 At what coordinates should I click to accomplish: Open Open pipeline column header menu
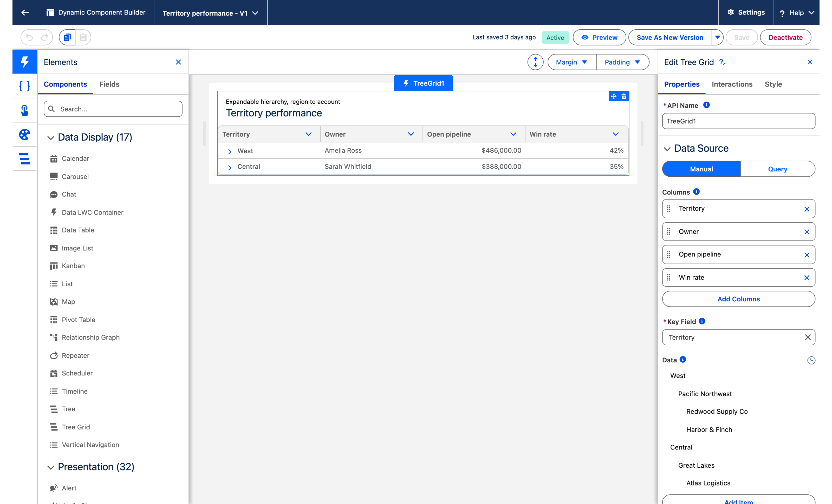513,134
